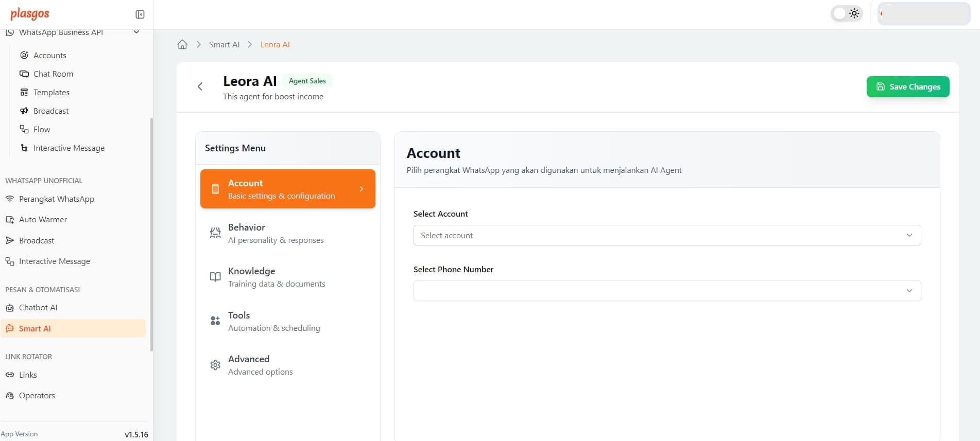Image resolution: width=980 pixels, height=441 pixels.
Task: Open the Select account dropdown
Action: 667,235
